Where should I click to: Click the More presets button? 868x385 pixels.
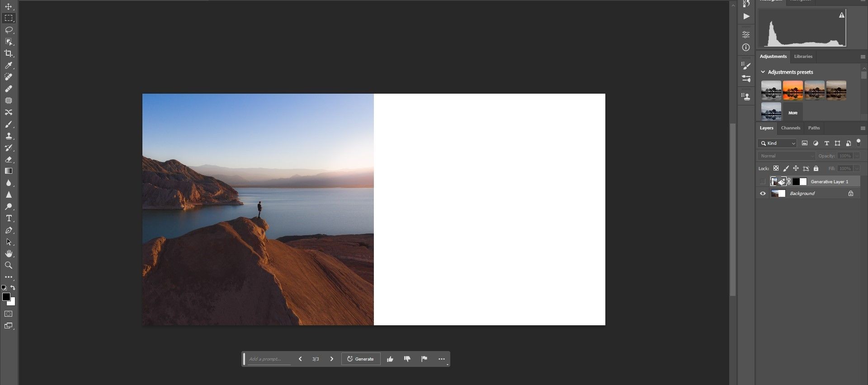793,112
